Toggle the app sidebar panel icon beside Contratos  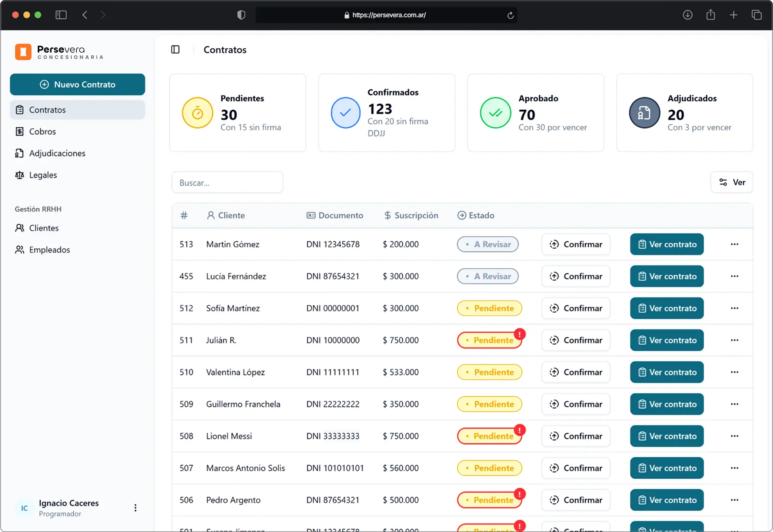pos(175,50)
